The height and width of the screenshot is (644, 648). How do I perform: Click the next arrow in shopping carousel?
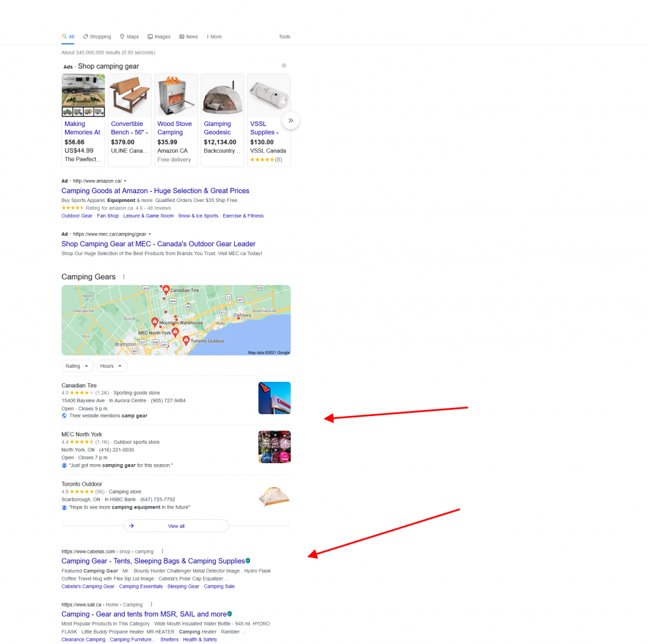point(290,120)
